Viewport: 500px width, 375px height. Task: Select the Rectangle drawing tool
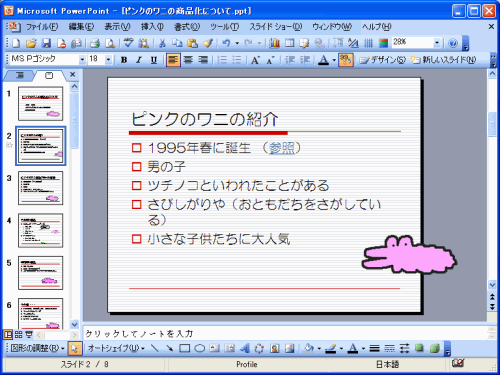pos(185,348)
